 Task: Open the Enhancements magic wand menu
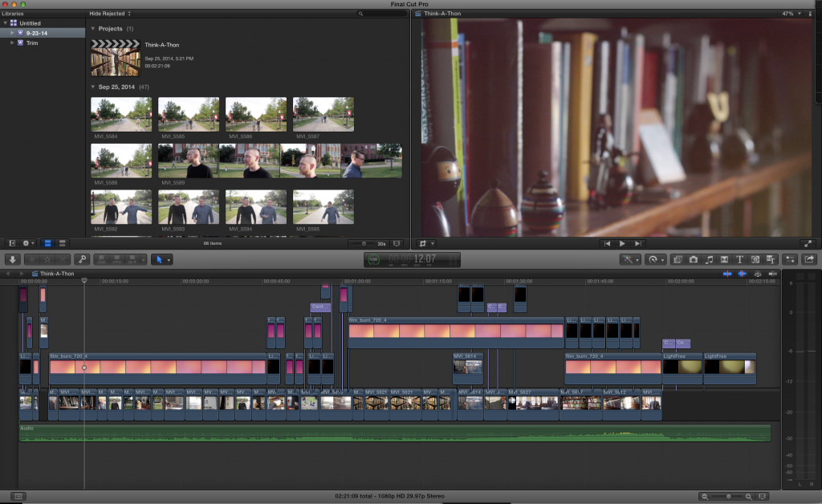(629, 259)
